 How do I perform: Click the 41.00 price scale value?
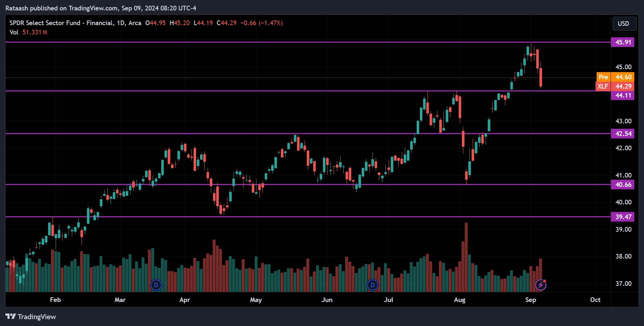pos(624,175)
